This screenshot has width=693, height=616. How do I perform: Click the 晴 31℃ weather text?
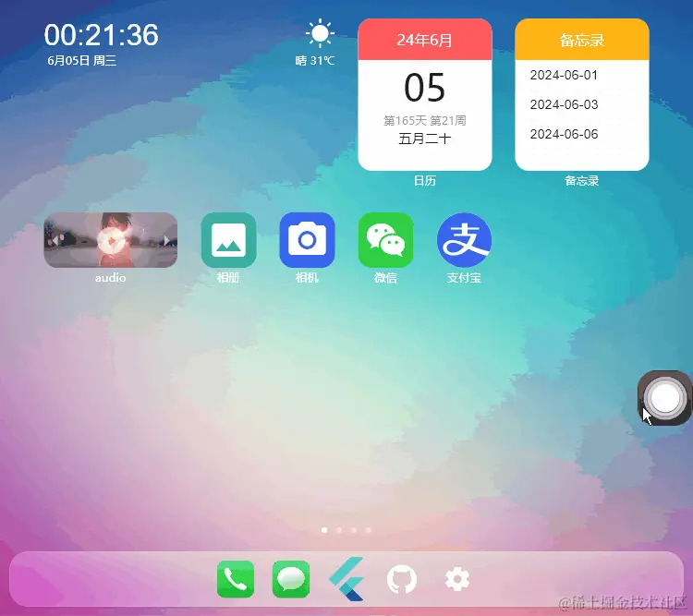pos(315,61)
